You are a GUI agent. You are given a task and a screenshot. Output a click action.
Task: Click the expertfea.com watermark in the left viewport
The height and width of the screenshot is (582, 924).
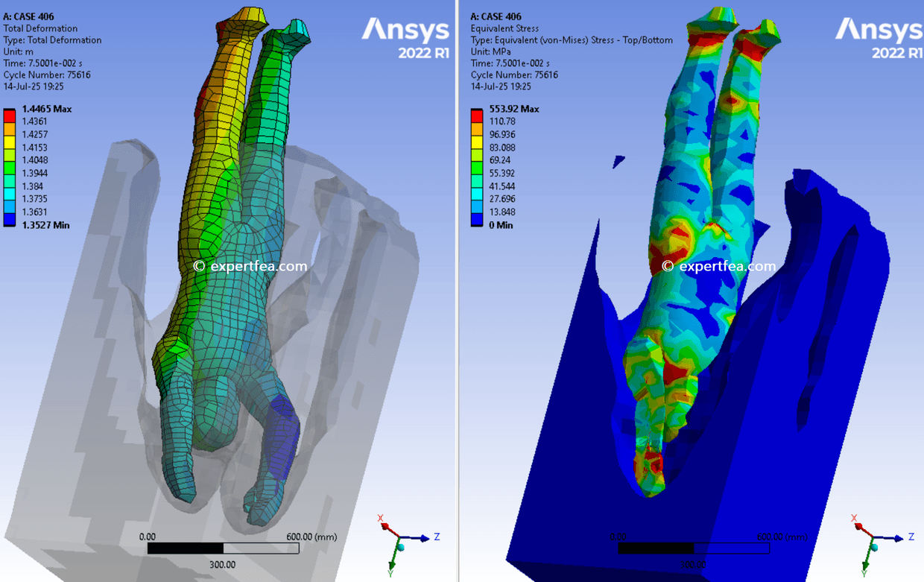tap(249, 265)
